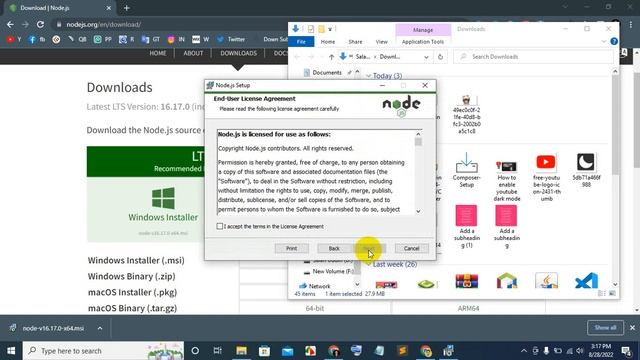Image resolution: width=640 pixels, height=360 pixels.
Task: Open Task View from the taskbar
Action: pyautogui.click(x=218, y=351)
